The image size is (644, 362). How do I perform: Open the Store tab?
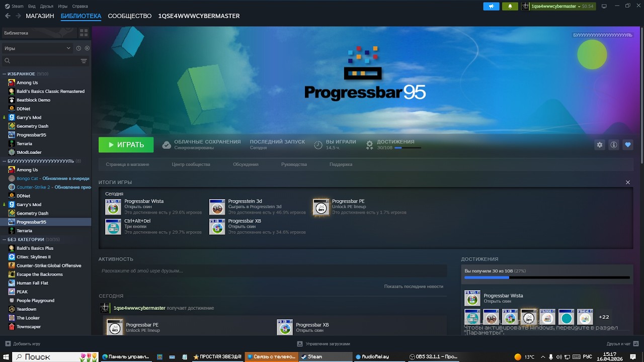click(x=40, y=16)
